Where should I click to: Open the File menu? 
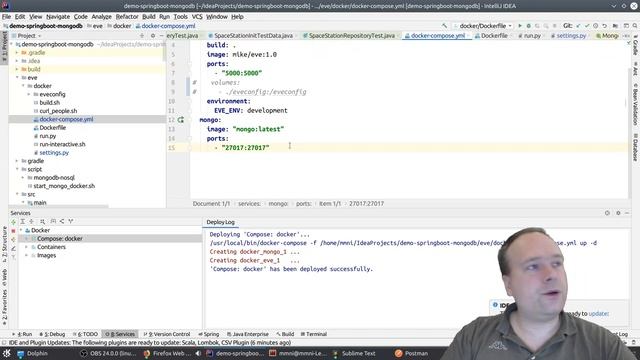6,17
